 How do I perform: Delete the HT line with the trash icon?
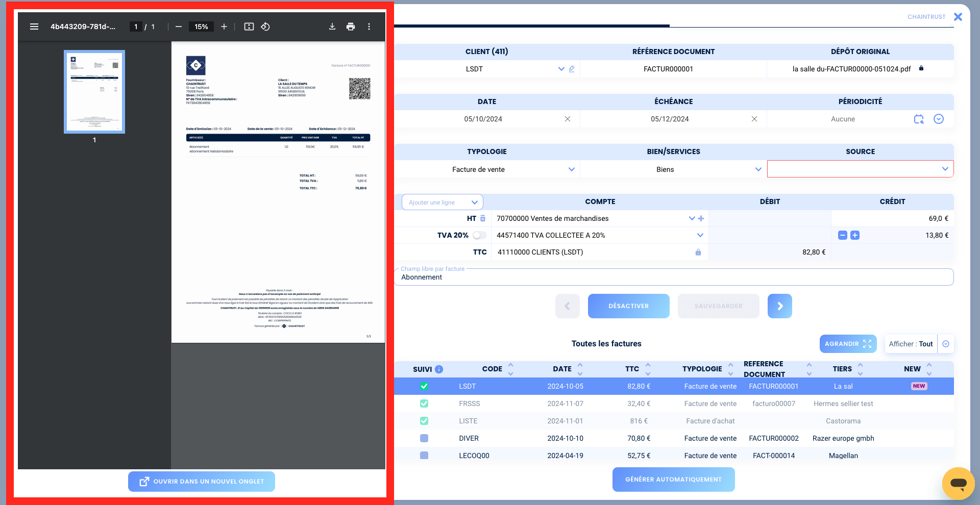coord(483,218)
